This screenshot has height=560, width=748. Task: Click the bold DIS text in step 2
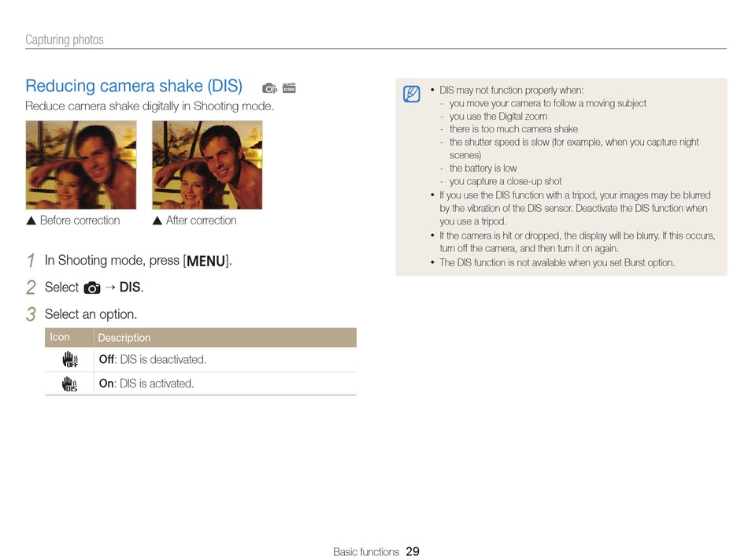[130, 287]
